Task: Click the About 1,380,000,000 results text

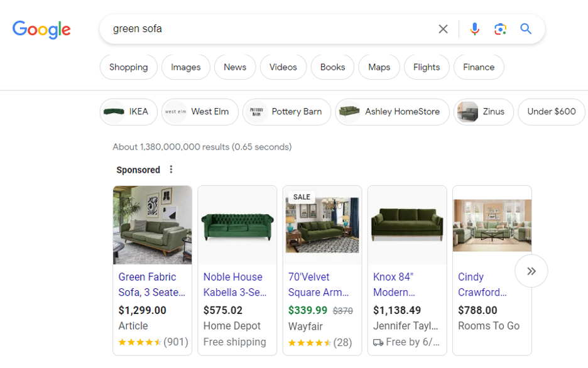Action: point(202,147)
